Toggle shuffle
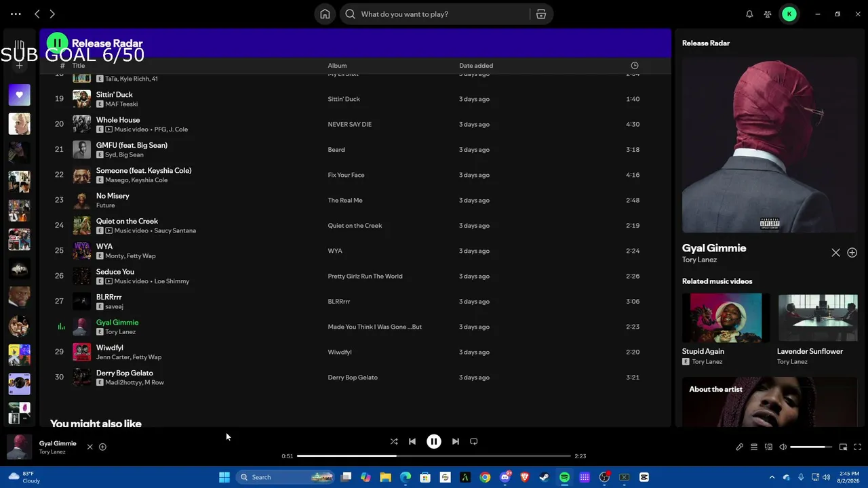The width and height of the screenshot is (868, 488). 394,442
